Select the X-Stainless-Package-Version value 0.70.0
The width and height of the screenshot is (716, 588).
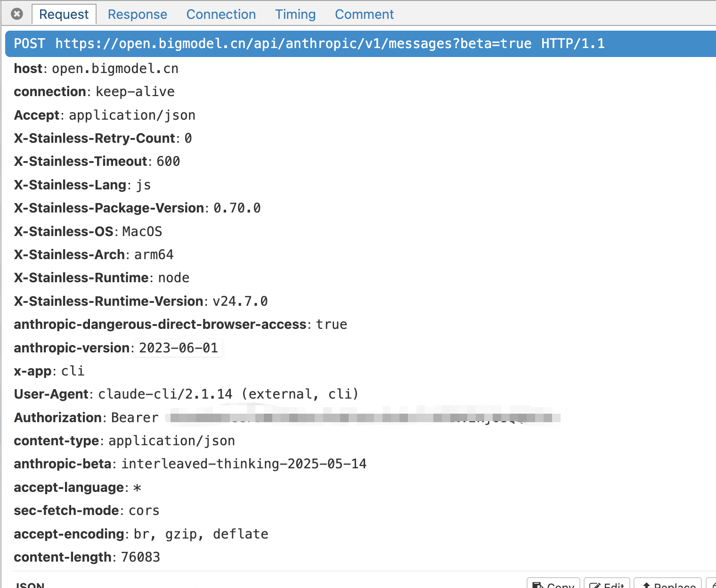click(x=237, y=208)
